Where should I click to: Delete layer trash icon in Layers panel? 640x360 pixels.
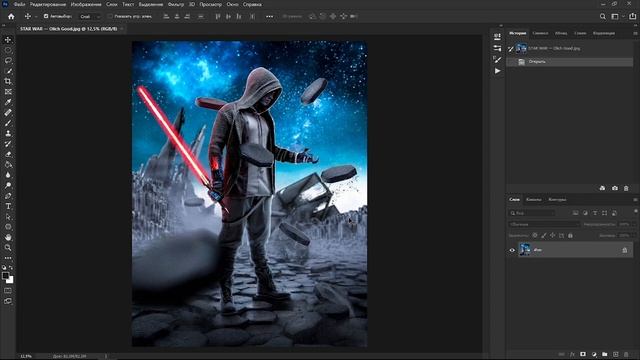coord(626,354)
